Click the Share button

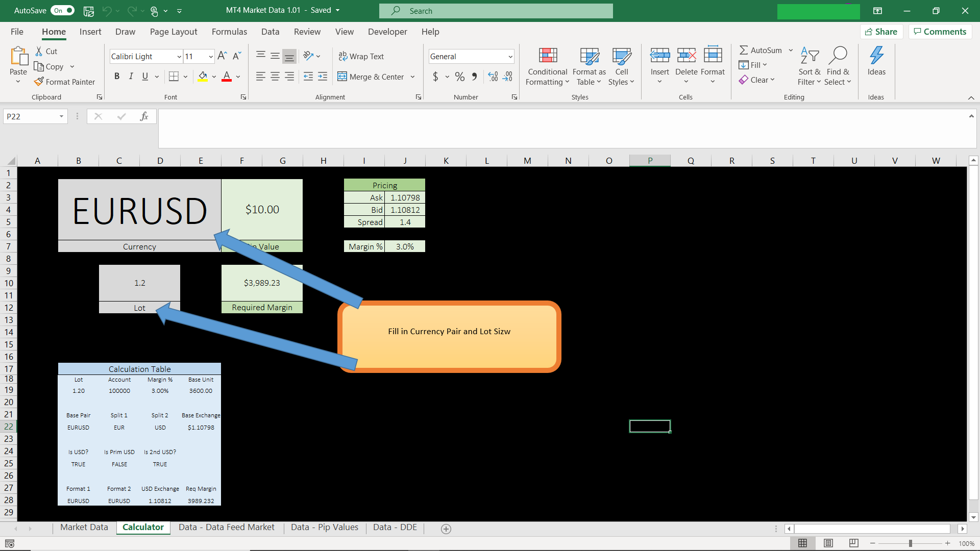[881, 32]
